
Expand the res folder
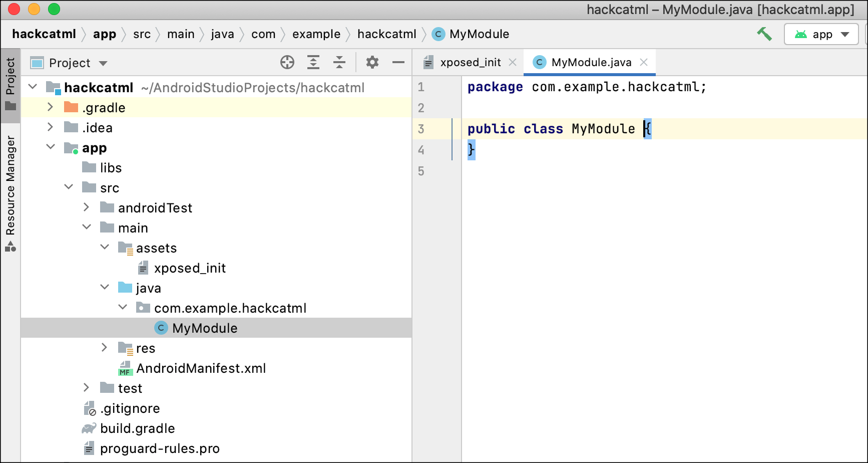[104, 348]
